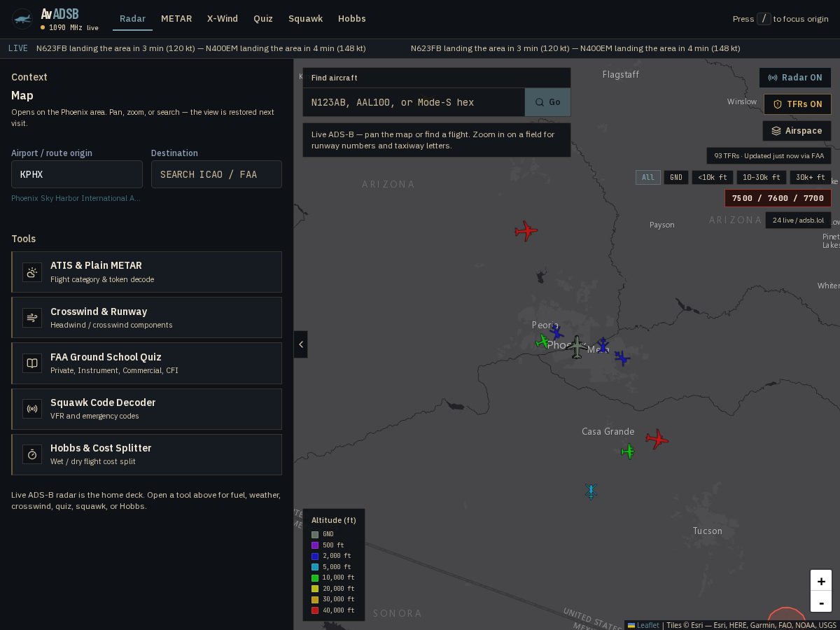Screen dimensions: 840x630
Task: Open the Hobbs tab
Action: (351, 19)
